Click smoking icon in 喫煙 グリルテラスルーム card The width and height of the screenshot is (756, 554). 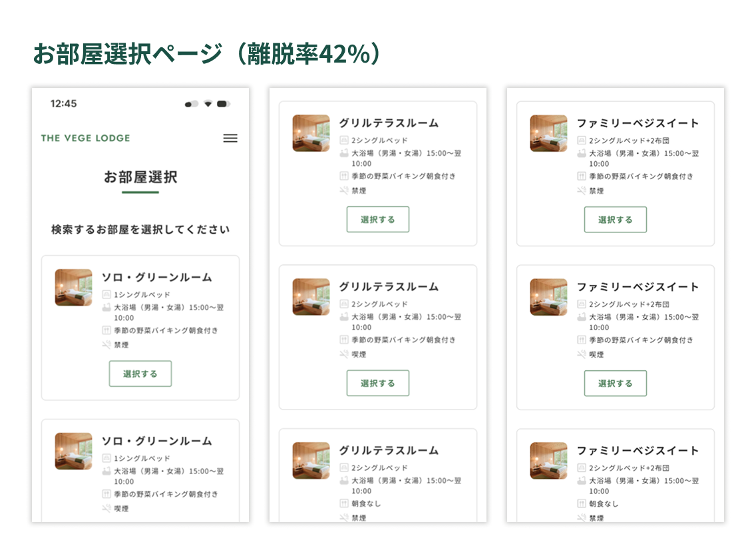[x=344, y=354]
